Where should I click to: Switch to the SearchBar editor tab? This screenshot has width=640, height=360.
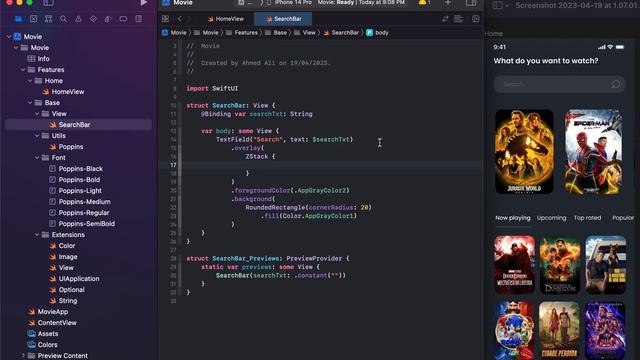coord(283,19)
